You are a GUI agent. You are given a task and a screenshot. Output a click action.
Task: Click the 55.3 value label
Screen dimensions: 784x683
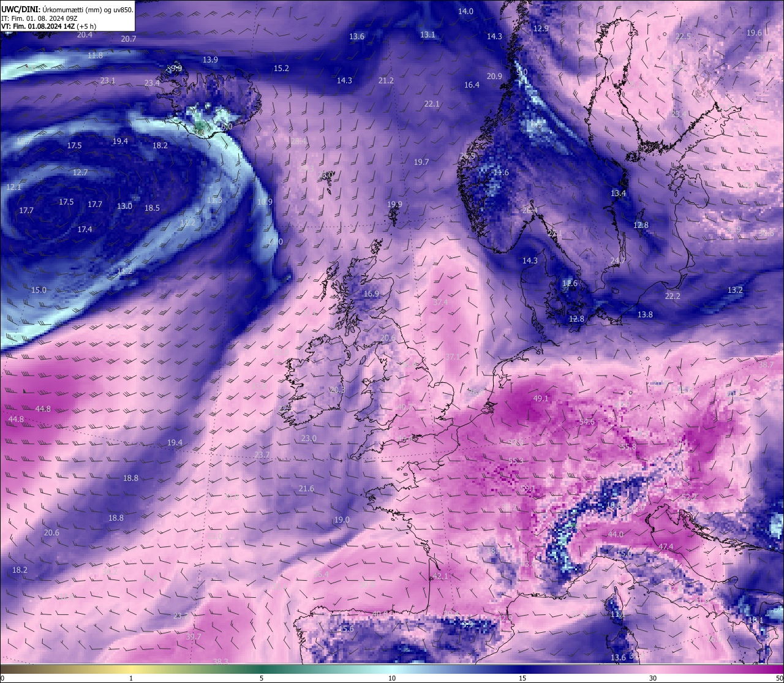tap(516, 461)
